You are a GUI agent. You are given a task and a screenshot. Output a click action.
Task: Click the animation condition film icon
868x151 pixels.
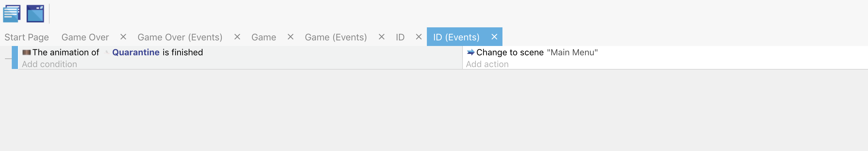(27, 53)
